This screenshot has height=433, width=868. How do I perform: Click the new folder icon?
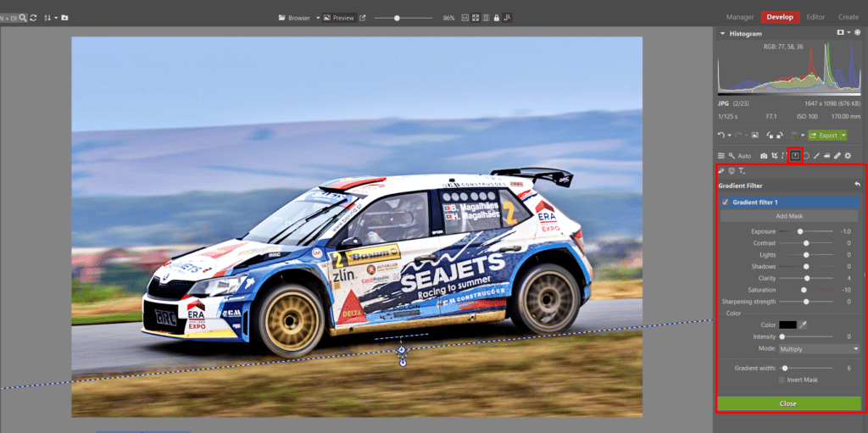tap(64, 18)
